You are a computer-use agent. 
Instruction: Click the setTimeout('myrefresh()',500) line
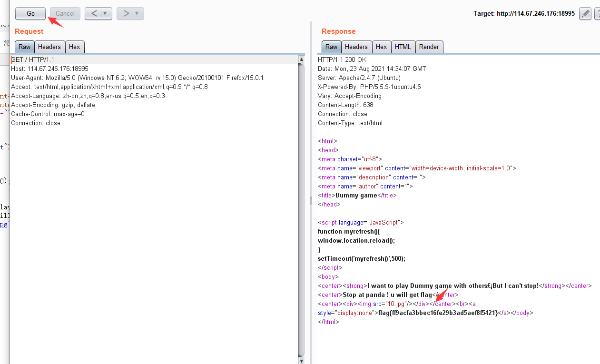click(362, 258)
